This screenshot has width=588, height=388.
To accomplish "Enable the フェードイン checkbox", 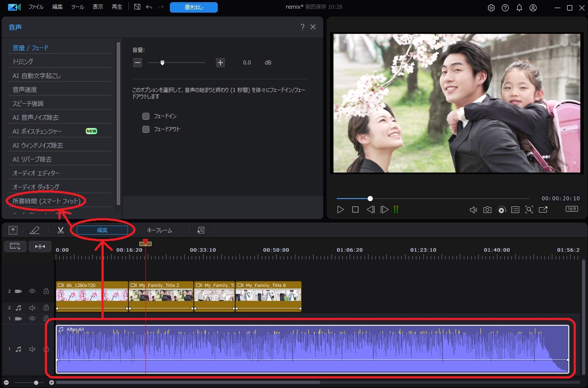I will click(x=146, y=116).
